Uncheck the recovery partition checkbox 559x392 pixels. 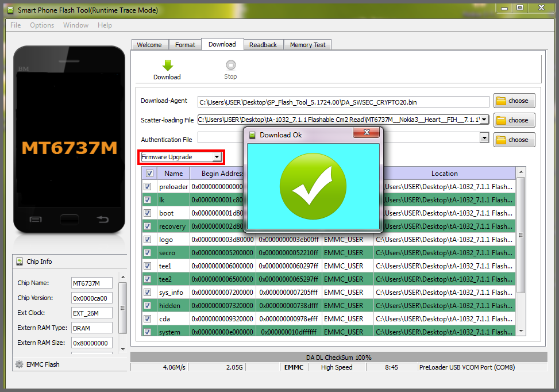(147, 226)
